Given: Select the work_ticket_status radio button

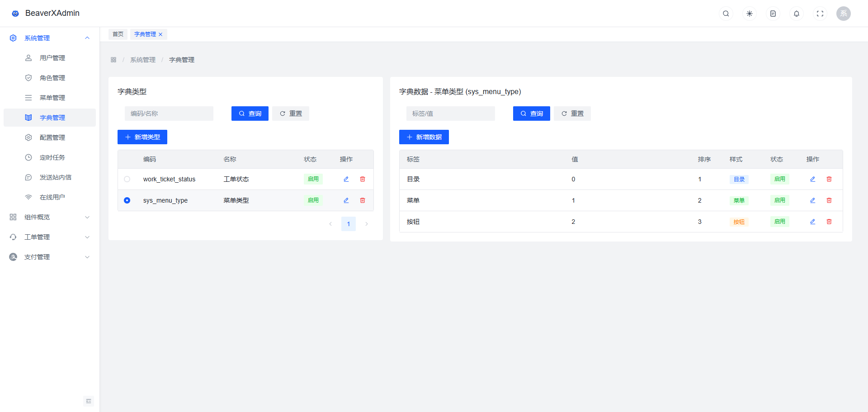Looking at the screenshot, I should tap(127, 179).
